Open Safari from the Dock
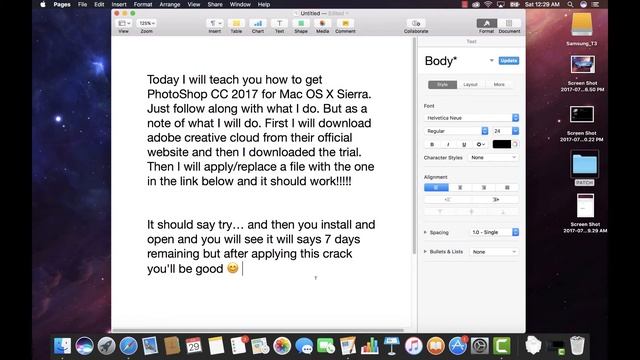 coord(128,346)
